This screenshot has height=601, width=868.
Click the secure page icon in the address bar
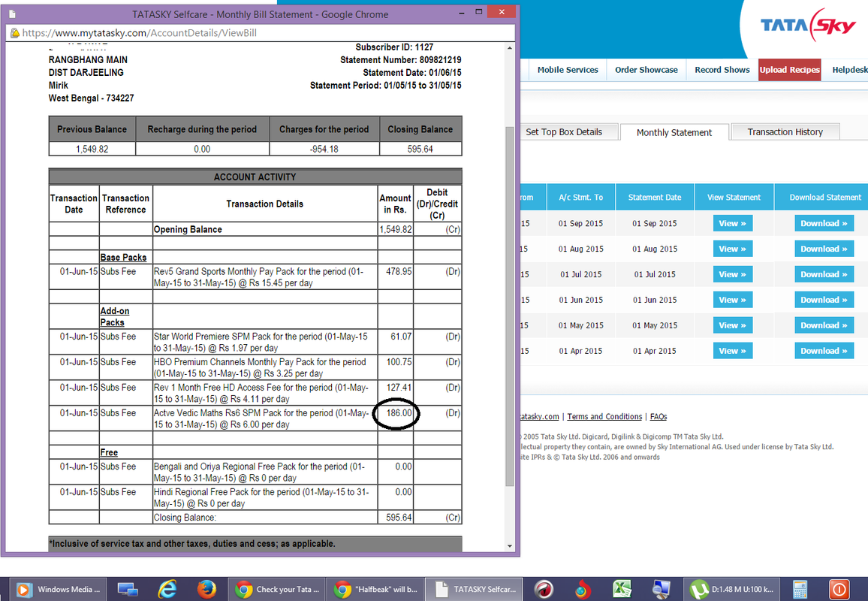pos(15,33)
